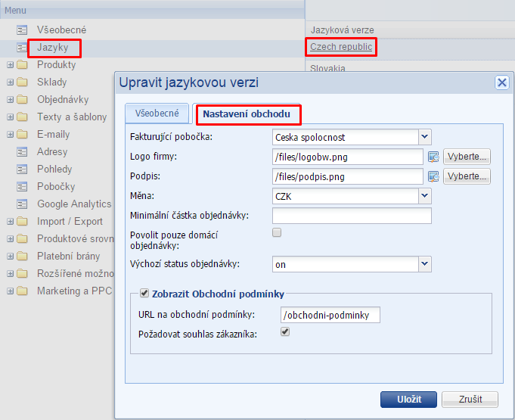Open Google Analytics in the left menu
Screen dimensions: 515x420
pyautogui.click(x=74, y=204)
